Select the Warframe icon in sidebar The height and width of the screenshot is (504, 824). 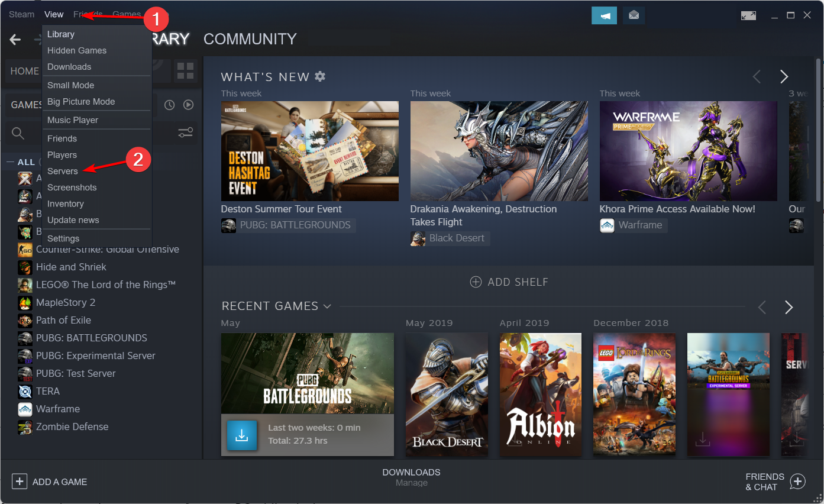(x=24, y=409)
